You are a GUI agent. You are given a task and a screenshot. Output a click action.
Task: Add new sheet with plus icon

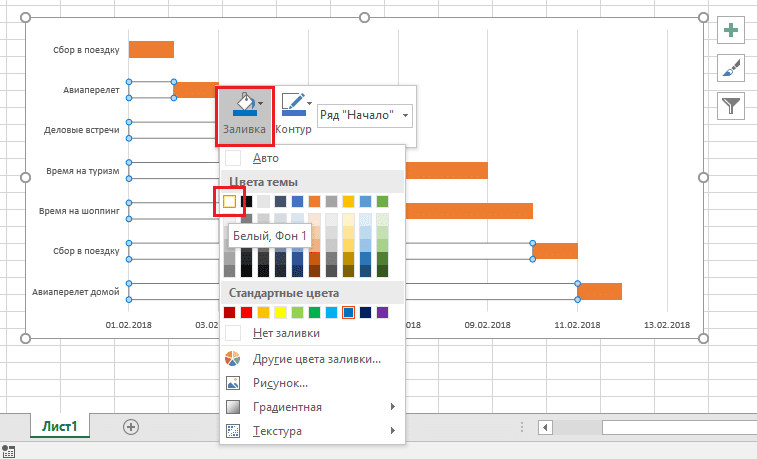click(x=130, y=426)
